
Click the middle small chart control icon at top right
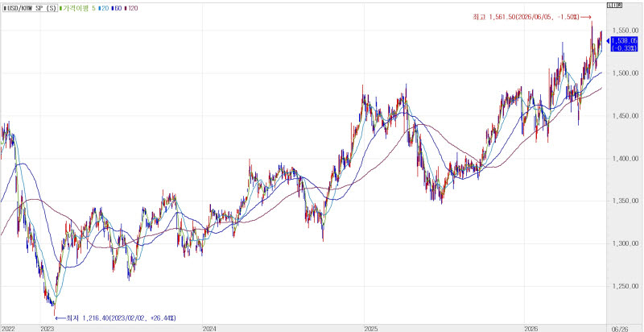(x=614, y=6)
